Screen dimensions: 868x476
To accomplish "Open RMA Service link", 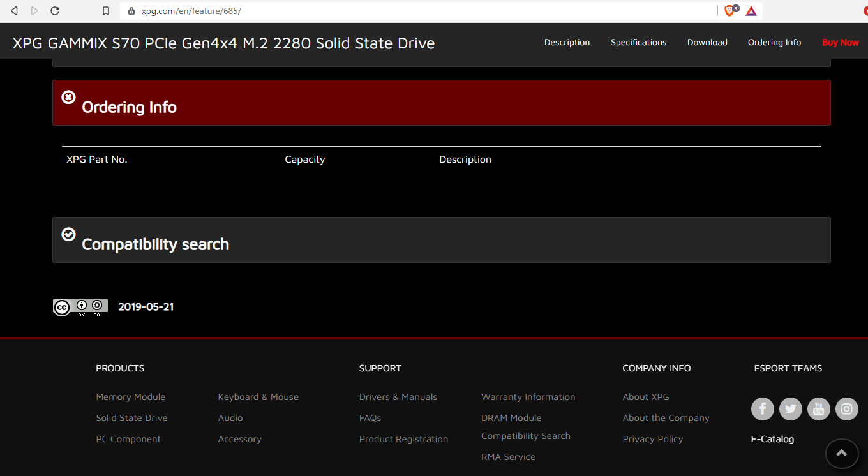I will pyautogui.click(x=508, y=457).
